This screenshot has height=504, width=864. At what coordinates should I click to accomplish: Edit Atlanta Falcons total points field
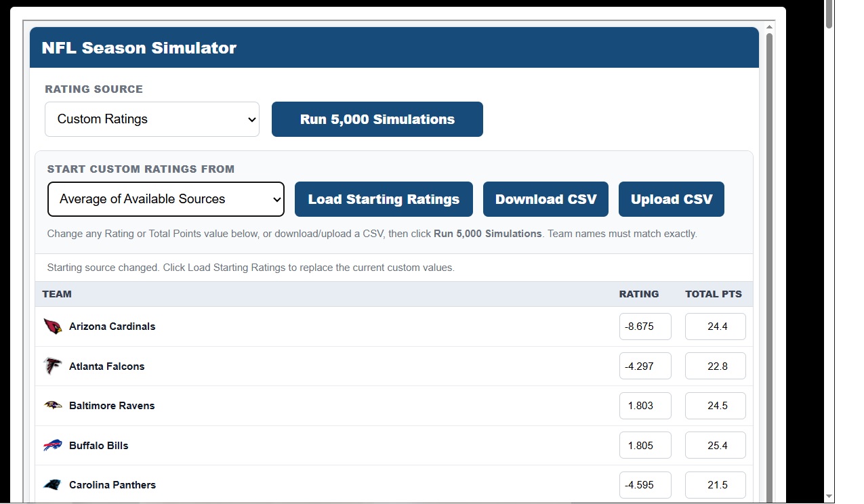pos(716,366)
